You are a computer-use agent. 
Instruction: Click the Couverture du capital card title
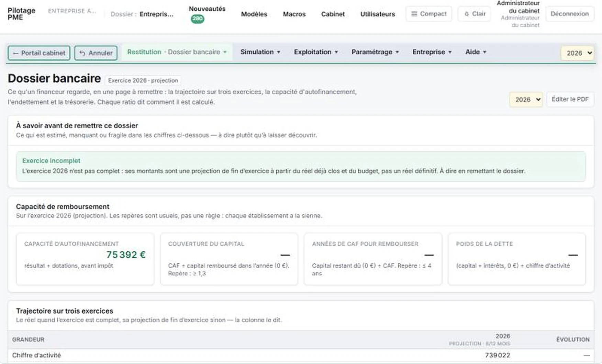[206, 244]
